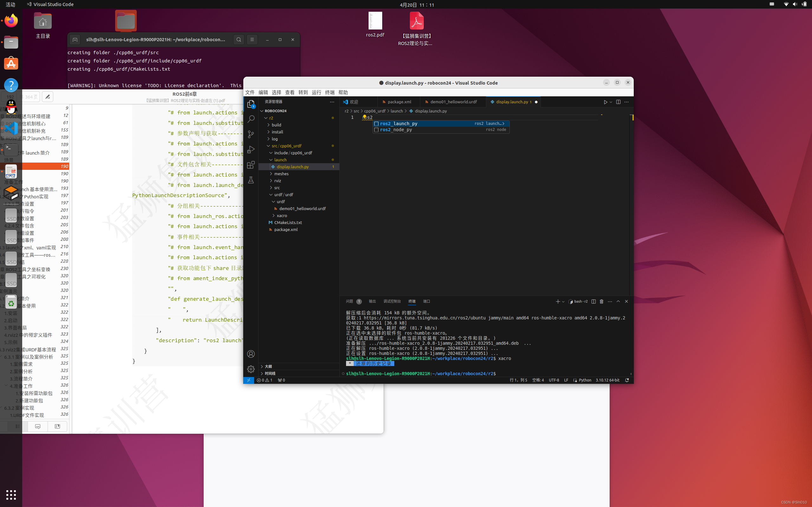The width and height of the screenshot is (812, 507).
Task: Switch to the package.xml tab
Action: coord(399,102)
